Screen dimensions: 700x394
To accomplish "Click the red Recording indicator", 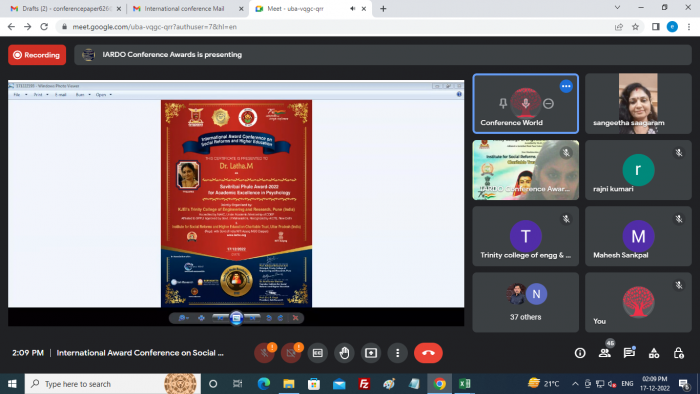I will pos(37,55).
